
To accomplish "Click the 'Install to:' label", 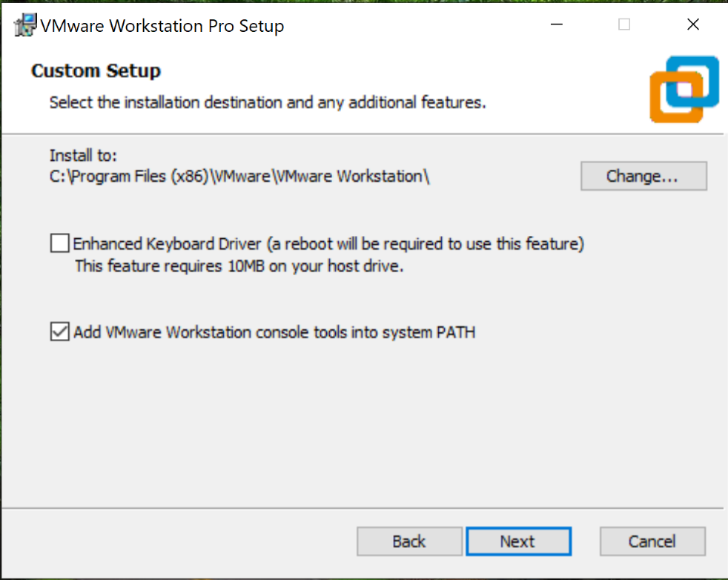I will pos(83,156).
